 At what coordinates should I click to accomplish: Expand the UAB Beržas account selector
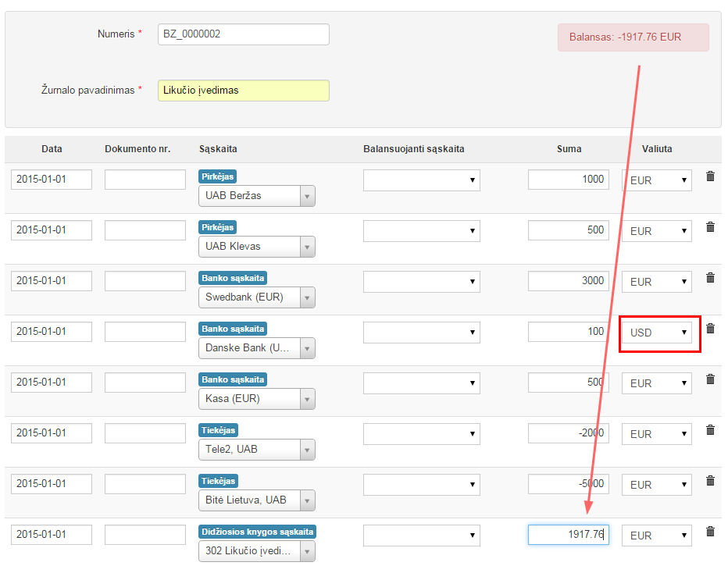click(x=257, y=196)
